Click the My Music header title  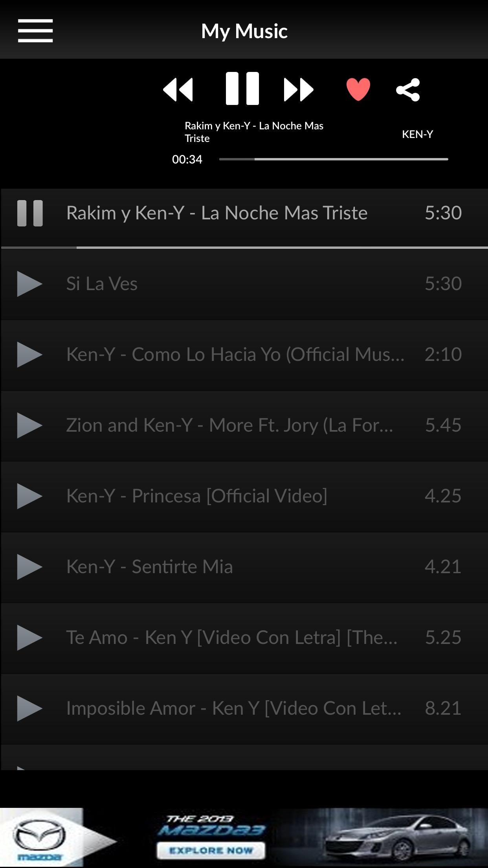[244, 31]
